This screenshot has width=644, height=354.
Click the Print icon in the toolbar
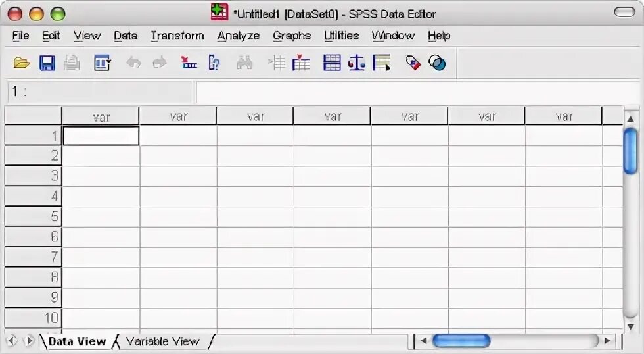pos(72,63)
